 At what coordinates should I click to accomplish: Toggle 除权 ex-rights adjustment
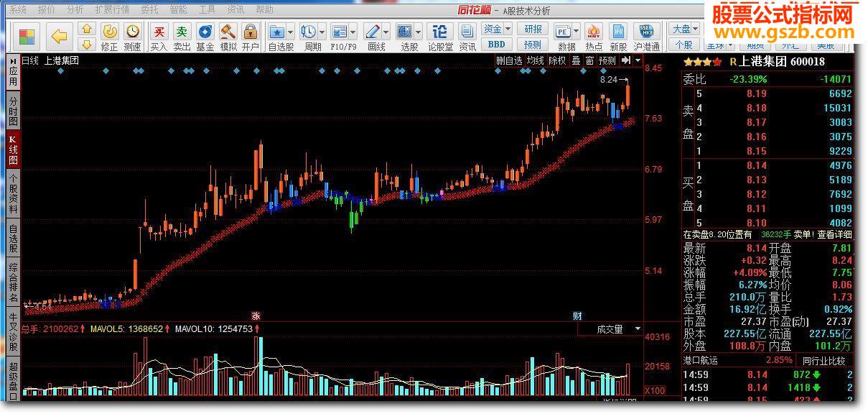(557, 61)
